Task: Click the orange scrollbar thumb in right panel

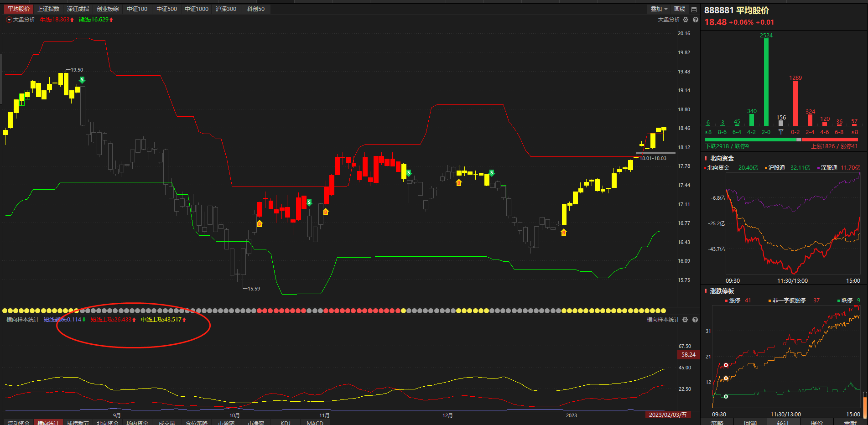Action: click(865, 407)
